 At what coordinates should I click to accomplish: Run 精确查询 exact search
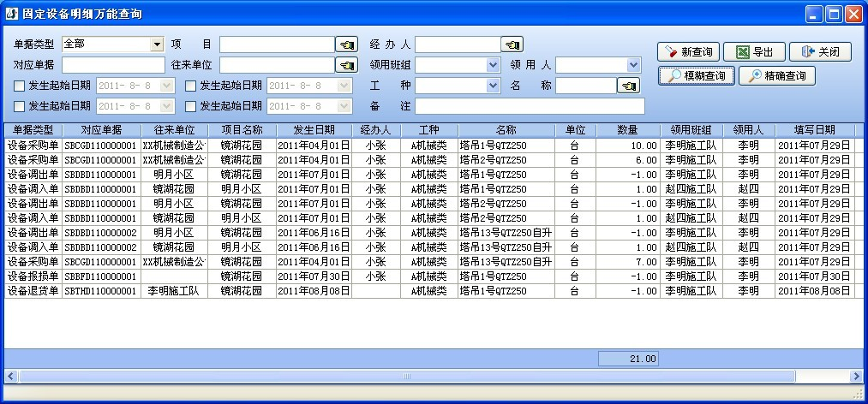click(x=776, y=76)
